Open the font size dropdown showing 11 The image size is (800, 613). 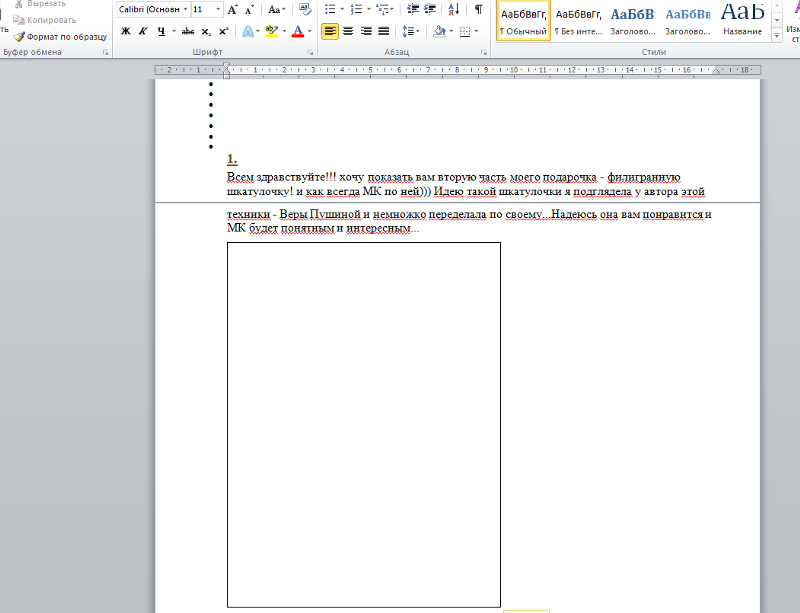(x=218, y=9)
